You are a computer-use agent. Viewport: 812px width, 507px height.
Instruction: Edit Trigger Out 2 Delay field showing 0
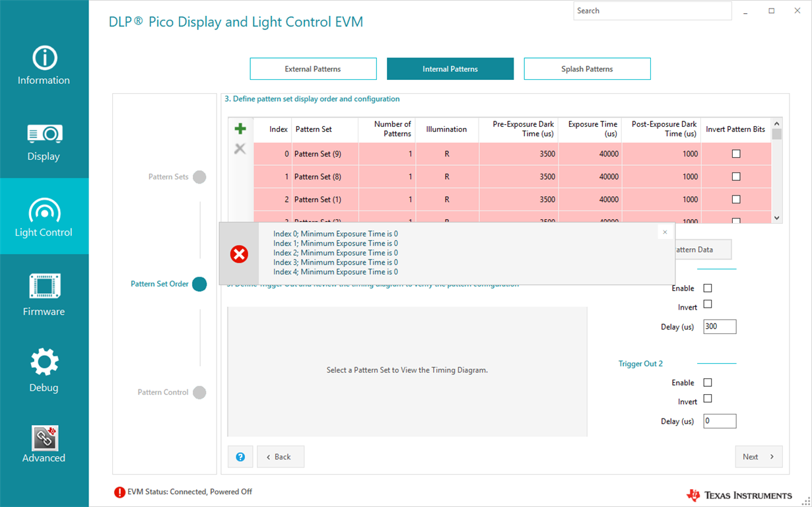720,421
